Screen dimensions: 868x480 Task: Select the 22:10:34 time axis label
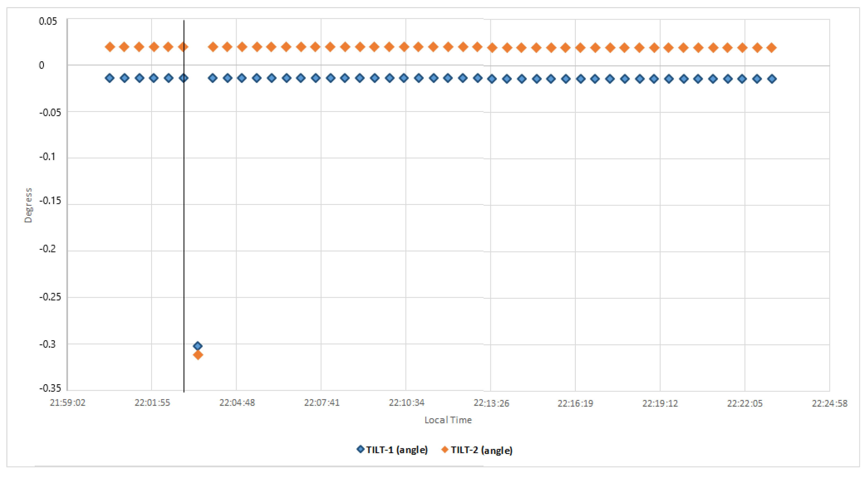(406, 403)
